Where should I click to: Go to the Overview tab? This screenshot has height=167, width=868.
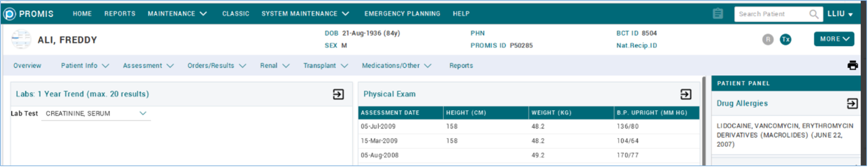27,66
